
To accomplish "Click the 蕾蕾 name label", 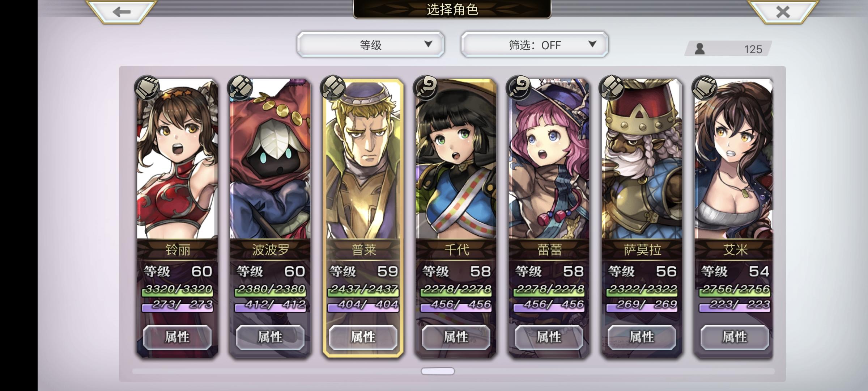I will [549, 250].
